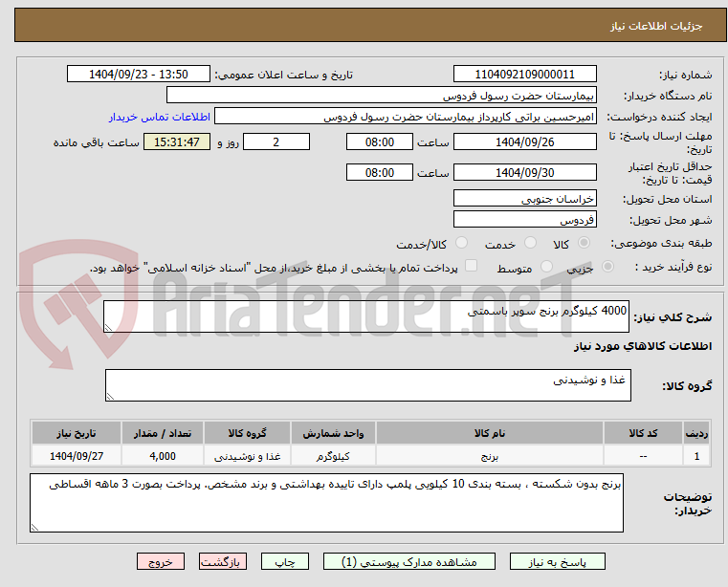This screenshot has width=728, height=587.
Task: Click the buyer name field بیمارستان حضرت رسول فردوس
Action: click(381, 96)
